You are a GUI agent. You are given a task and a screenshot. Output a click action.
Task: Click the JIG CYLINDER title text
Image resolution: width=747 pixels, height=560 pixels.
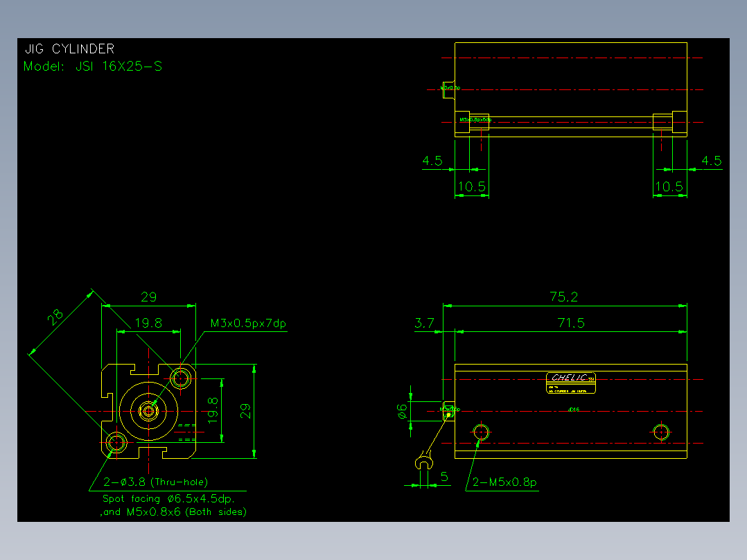tap(69, 49)
